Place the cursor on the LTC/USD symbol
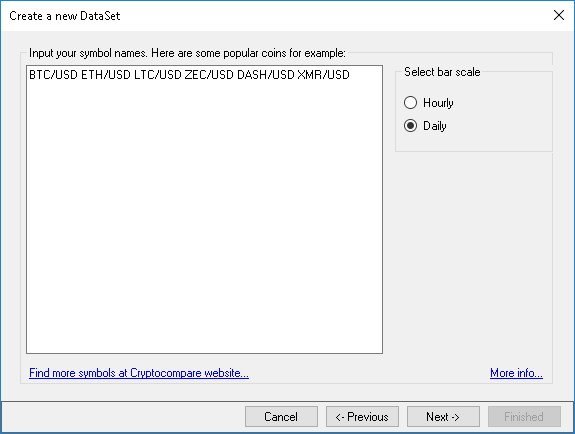575x434 pixels. pos(158,74)
